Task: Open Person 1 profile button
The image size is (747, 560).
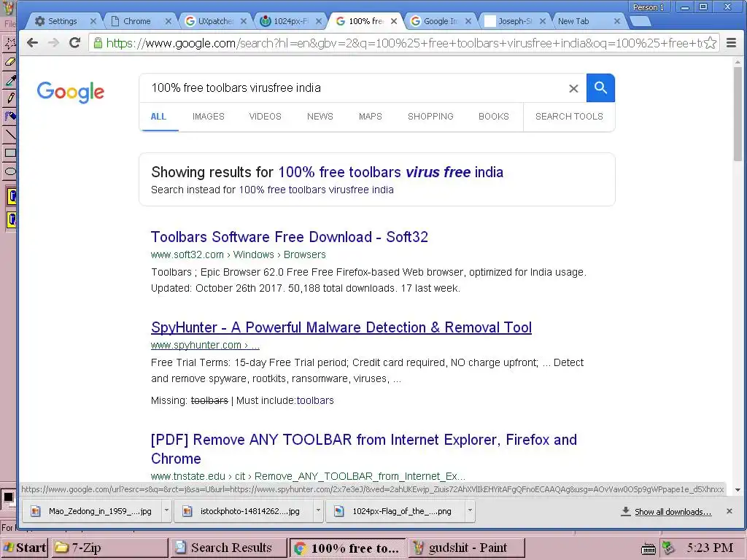Action: [649, 7]
